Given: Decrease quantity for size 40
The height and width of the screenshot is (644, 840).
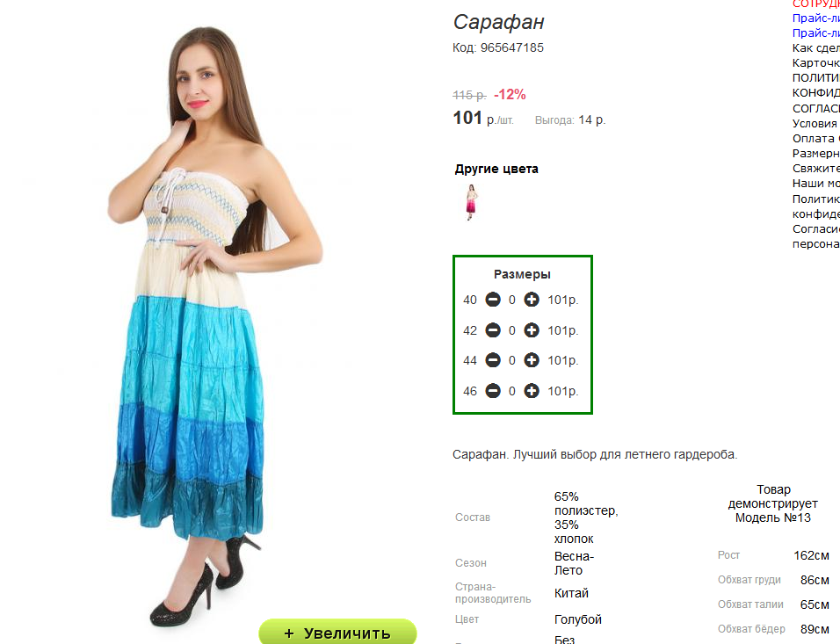Looking at the screenshot, I should pos(493,300).
